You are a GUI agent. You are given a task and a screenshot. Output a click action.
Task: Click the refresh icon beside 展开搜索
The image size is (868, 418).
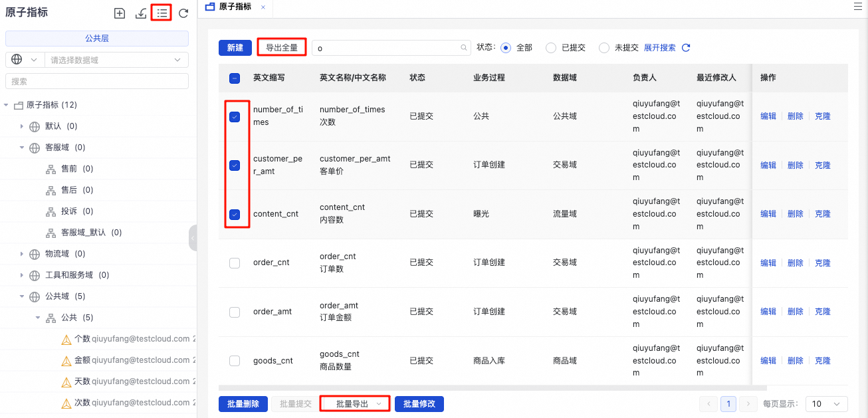(686, 47)
